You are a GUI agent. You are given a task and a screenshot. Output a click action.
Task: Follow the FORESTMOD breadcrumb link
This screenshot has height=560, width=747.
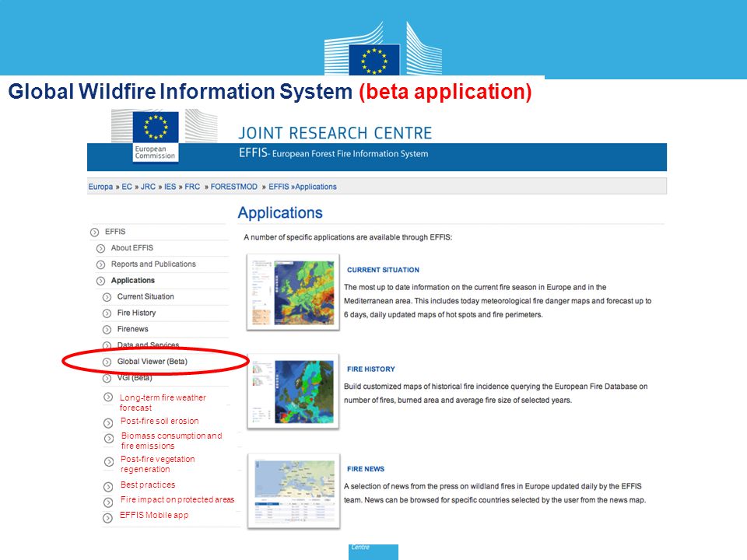[234, 187]
